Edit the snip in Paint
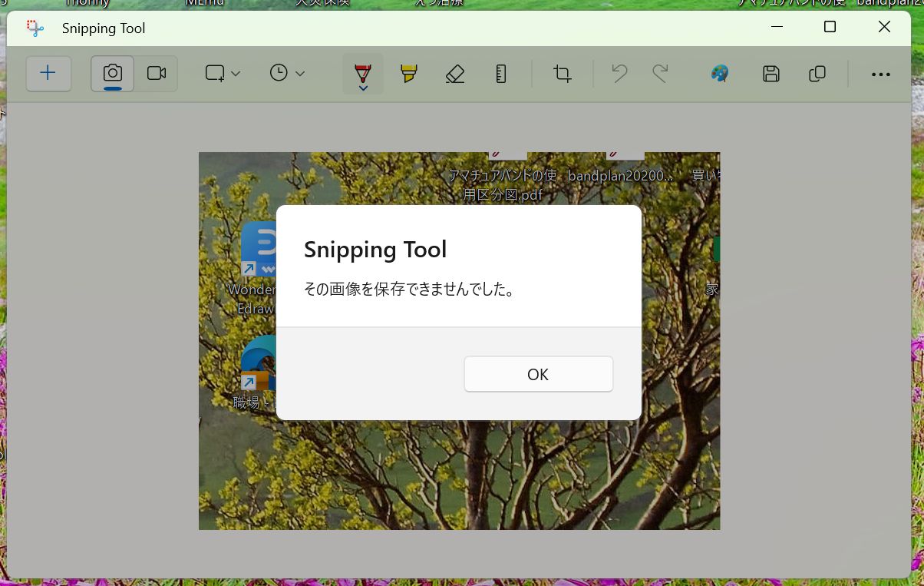The width and height of the screenshot is (924, 586). [720, 74]
